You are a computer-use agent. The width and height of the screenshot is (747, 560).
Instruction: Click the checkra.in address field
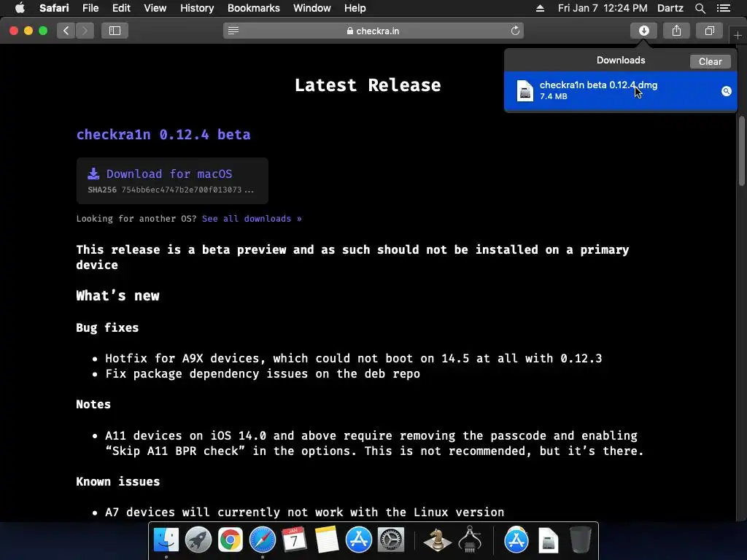pyautogui.click(x=373, y=31)
